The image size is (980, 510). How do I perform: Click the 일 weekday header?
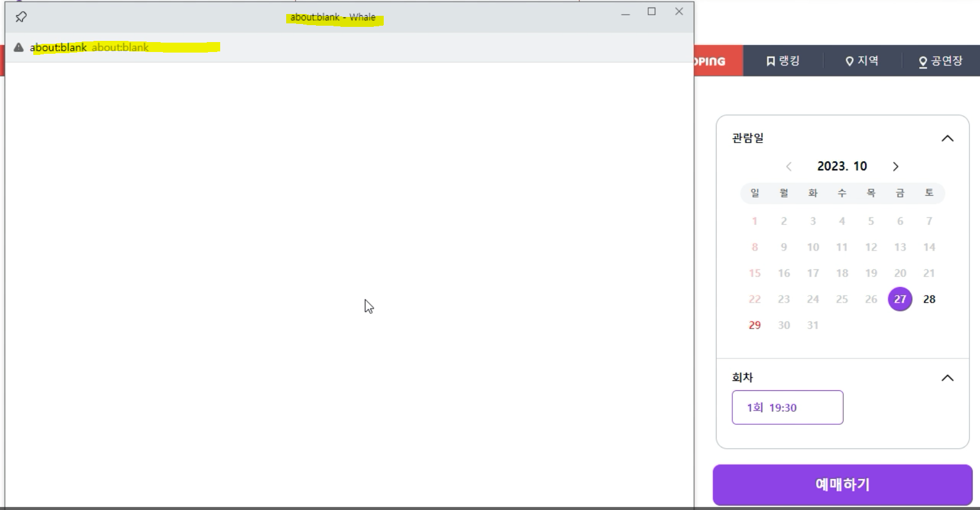tap(755, 193)
